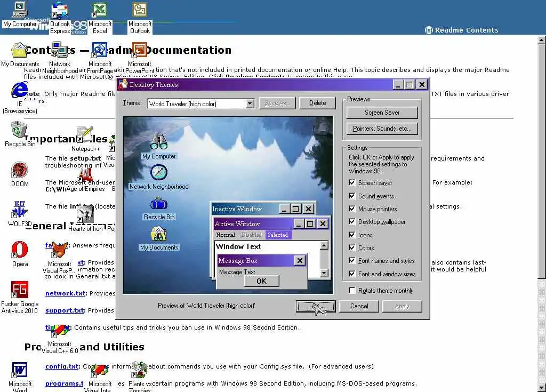Click Selected menu item in preview window

pos(278,235)
